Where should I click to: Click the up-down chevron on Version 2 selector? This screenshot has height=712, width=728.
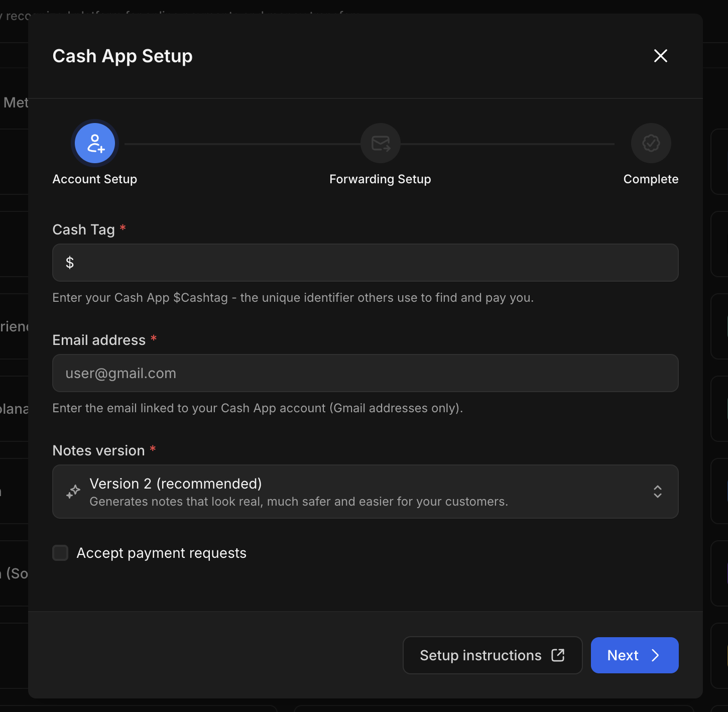click(657, 492)
